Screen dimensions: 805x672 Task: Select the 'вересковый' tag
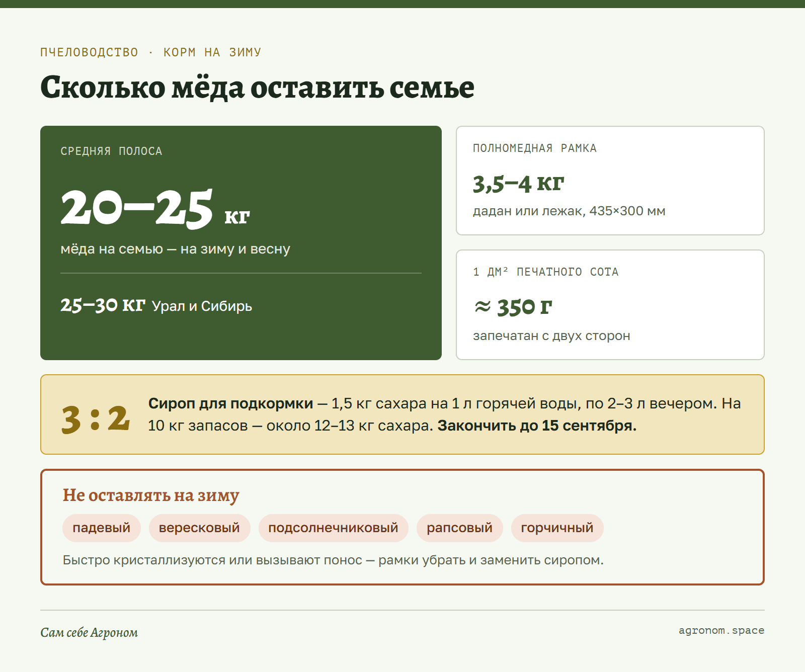pos(199,528)
